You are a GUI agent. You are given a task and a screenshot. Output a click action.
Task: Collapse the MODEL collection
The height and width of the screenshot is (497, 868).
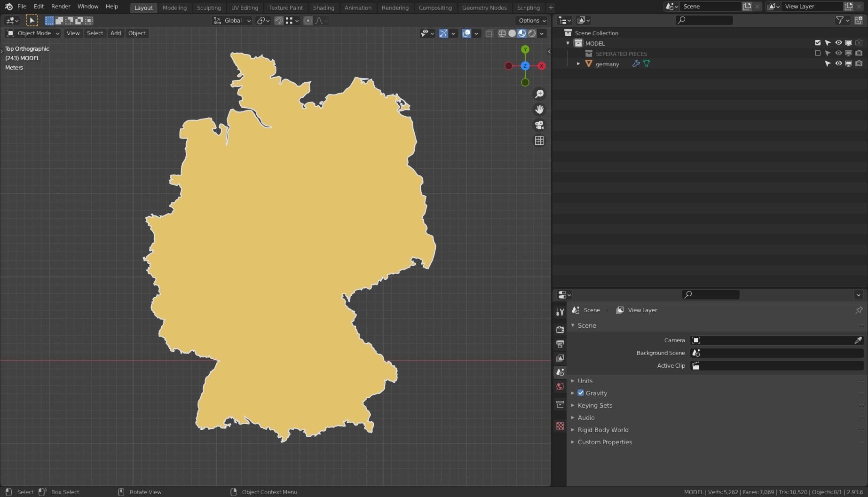568,43
